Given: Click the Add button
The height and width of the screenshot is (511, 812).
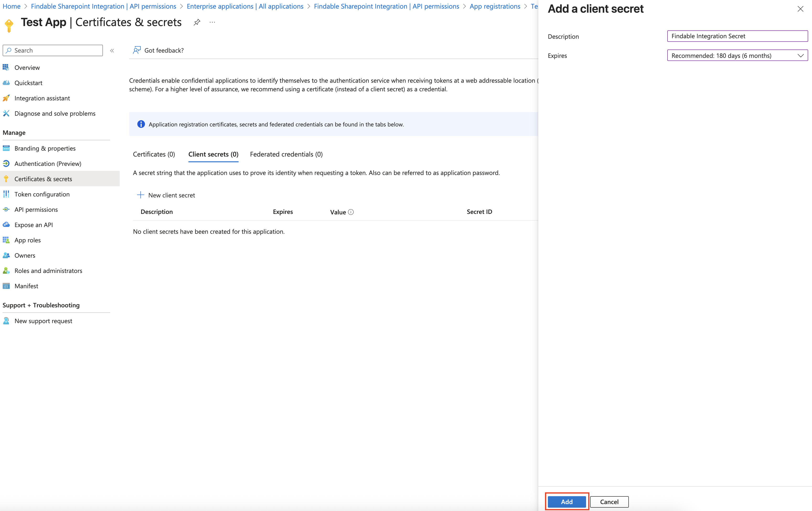Looking at the screenshot, I should tap(566, 501).
